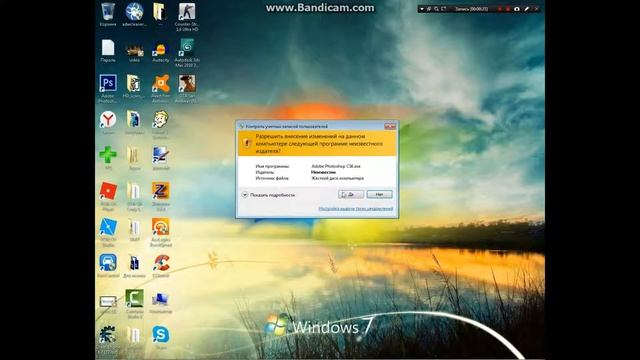The image size is (640, 360).
Task: Select the blue car application shortcut
Action: [x=108, y=264]
